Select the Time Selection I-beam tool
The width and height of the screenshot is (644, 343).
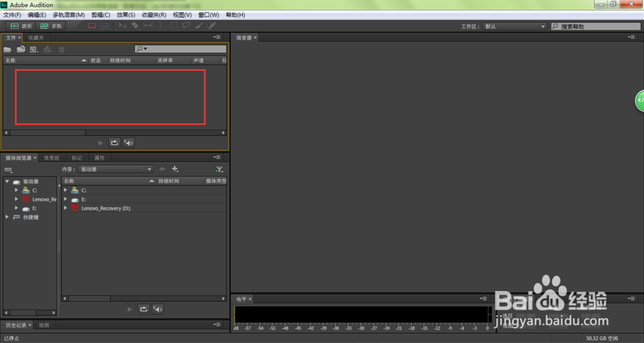point(160,26)
